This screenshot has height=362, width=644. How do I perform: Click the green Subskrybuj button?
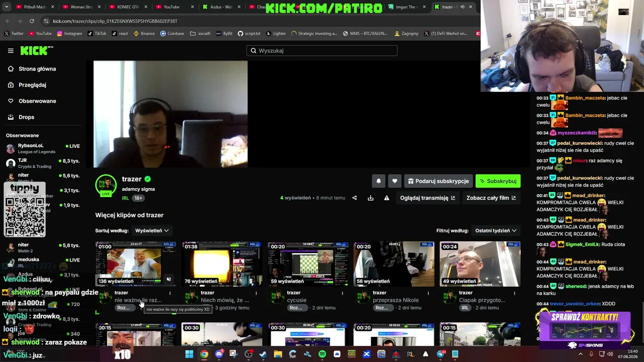(498, 181)
